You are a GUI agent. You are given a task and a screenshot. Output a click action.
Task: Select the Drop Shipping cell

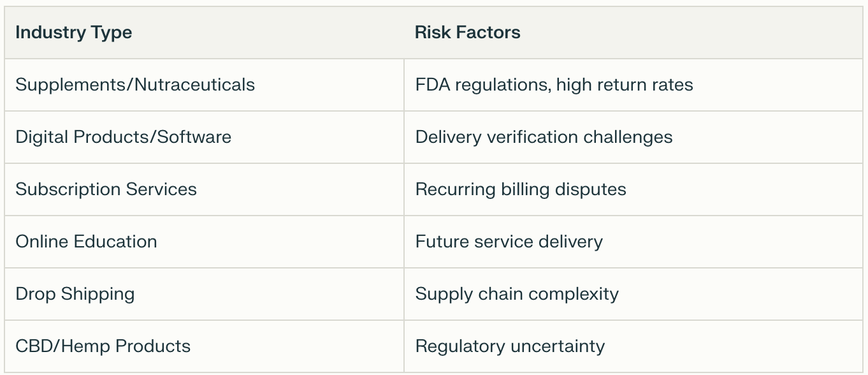coord(75,294)
